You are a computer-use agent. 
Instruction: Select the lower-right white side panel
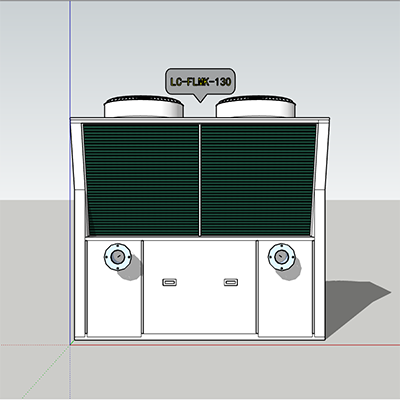285,288
